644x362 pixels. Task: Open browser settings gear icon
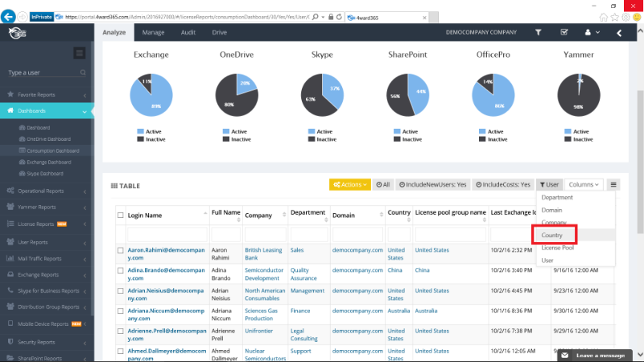625,17
